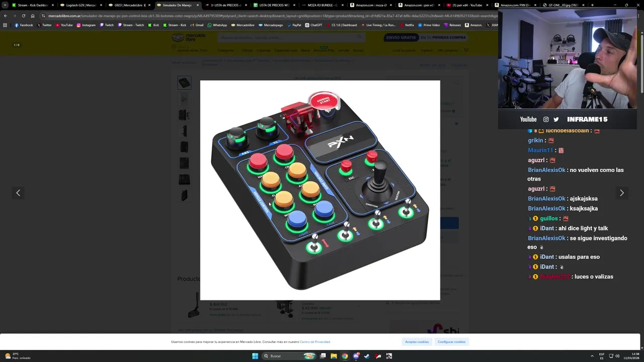Image resolution: width=644 pixels, height=362 pixels.
Task: Select the first product thumbnail in gallery
Action: [x=184, y=82]
